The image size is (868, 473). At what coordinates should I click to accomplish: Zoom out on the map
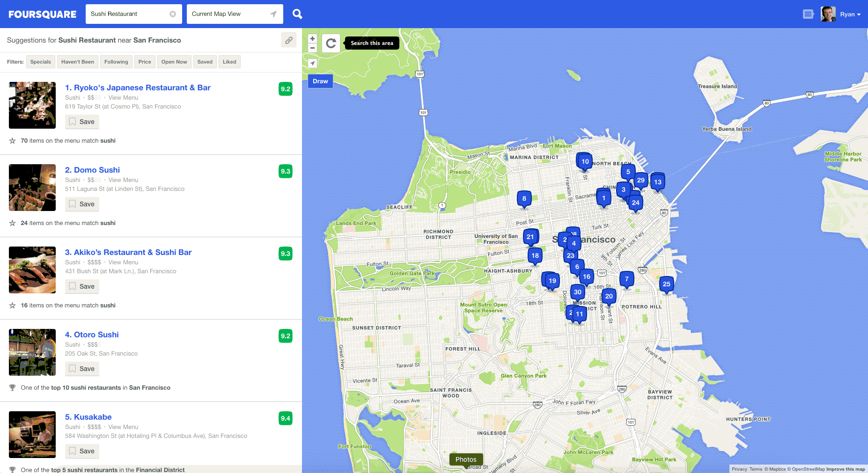pos(312,48)
